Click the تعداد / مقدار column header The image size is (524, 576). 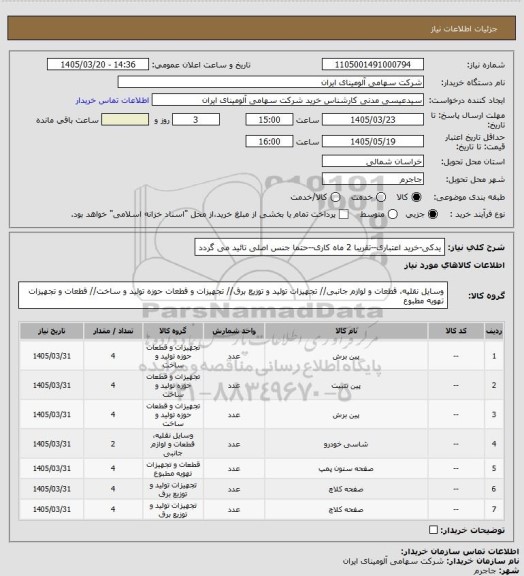113,331
